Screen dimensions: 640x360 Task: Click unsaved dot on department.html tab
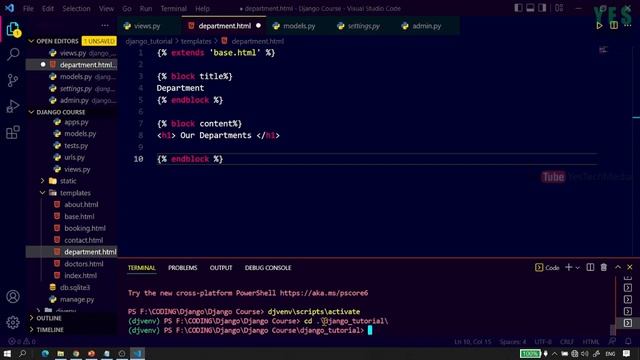click(258, 26)
